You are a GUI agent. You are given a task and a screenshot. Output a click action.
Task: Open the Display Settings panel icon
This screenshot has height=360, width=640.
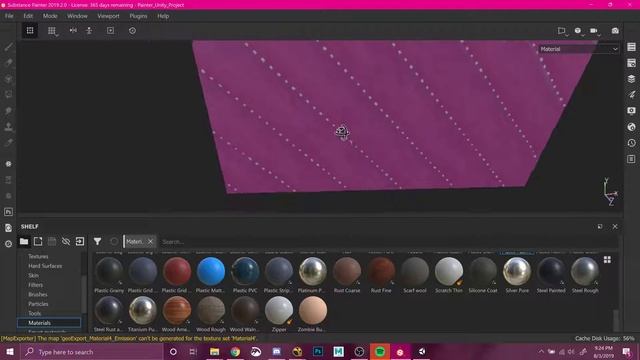click(631, 111)
